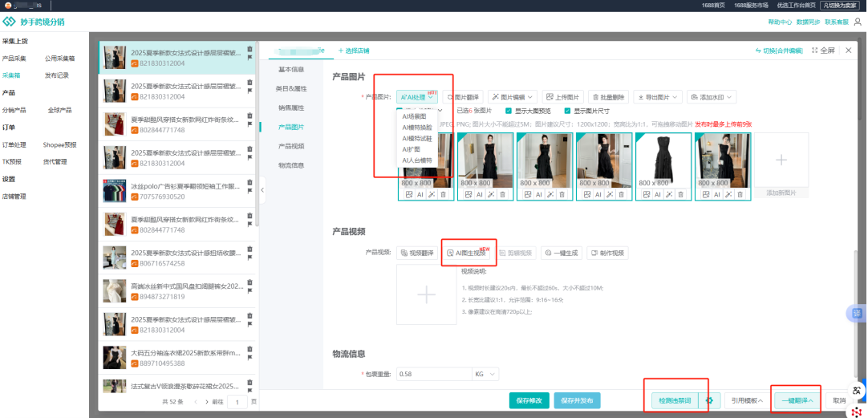868x418 pixels.
Task: Click the AI button under the second product image
Action: tap(479, 194)
